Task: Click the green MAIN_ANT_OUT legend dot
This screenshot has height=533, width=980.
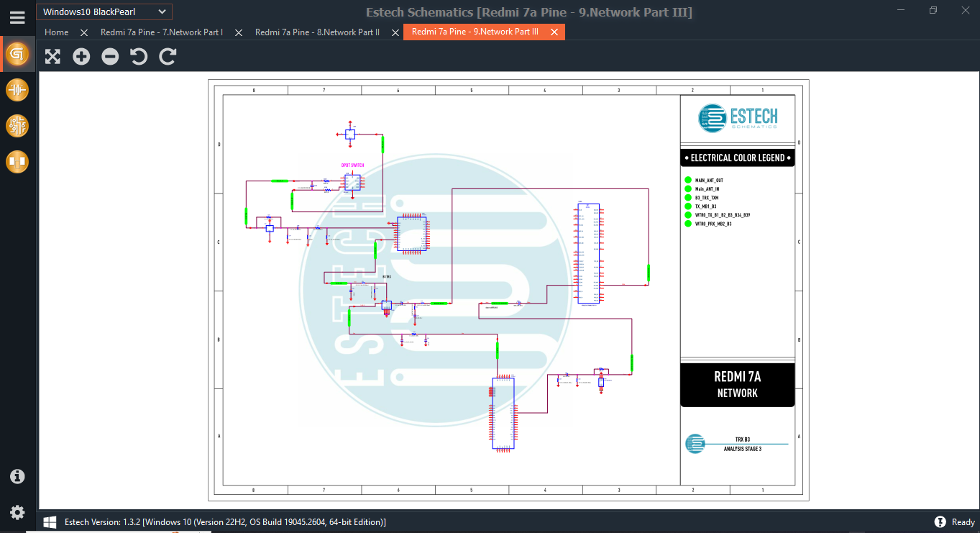Action: pyautogui.click(x=688, y=181)
